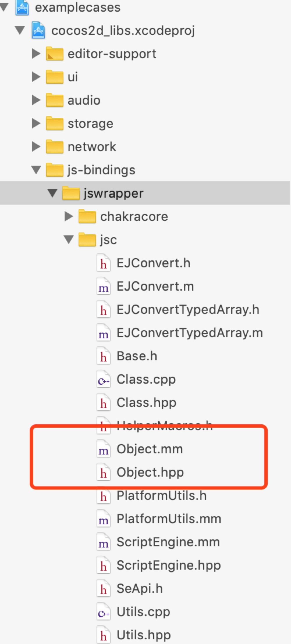
Task: Click the Utils.cpp C++ file icon
Action: coord(103,612)
